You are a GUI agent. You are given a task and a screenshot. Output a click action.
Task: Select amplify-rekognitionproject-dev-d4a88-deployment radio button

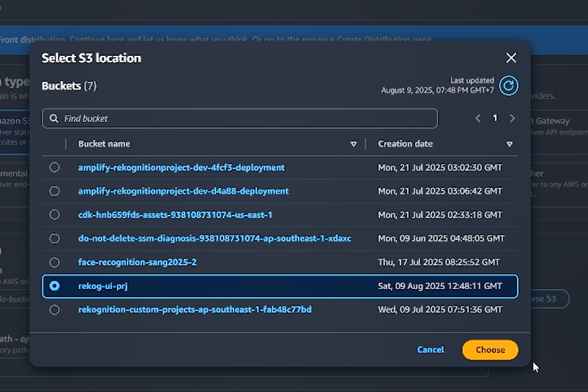click(54, 191)
